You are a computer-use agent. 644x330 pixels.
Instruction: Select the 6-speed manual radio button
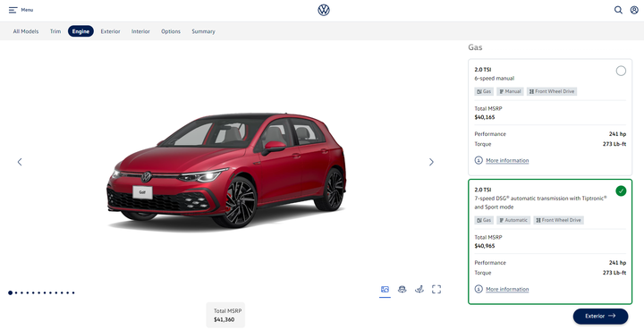621,71
